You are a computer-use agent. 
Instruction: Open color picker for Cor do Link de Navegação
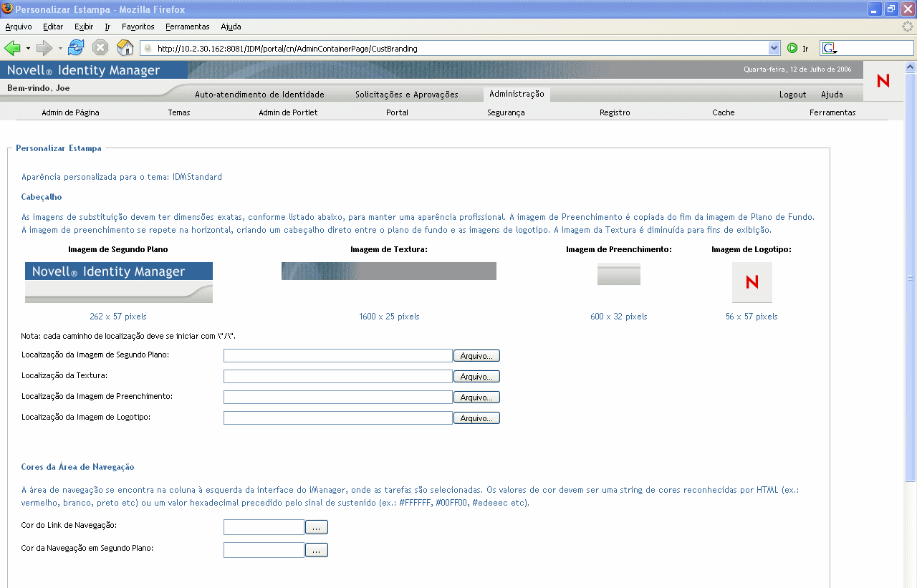[317, 527]
